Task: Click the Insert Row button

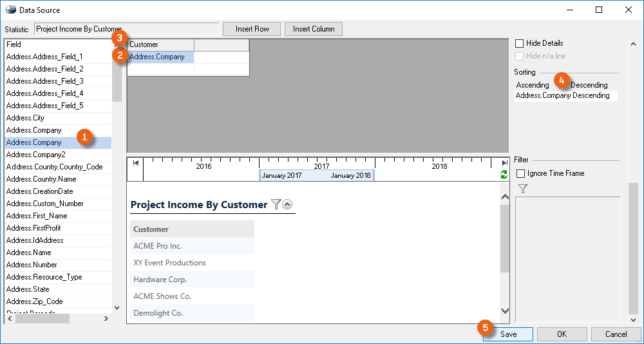Action: pyautogui.click(x=252, y=29)
